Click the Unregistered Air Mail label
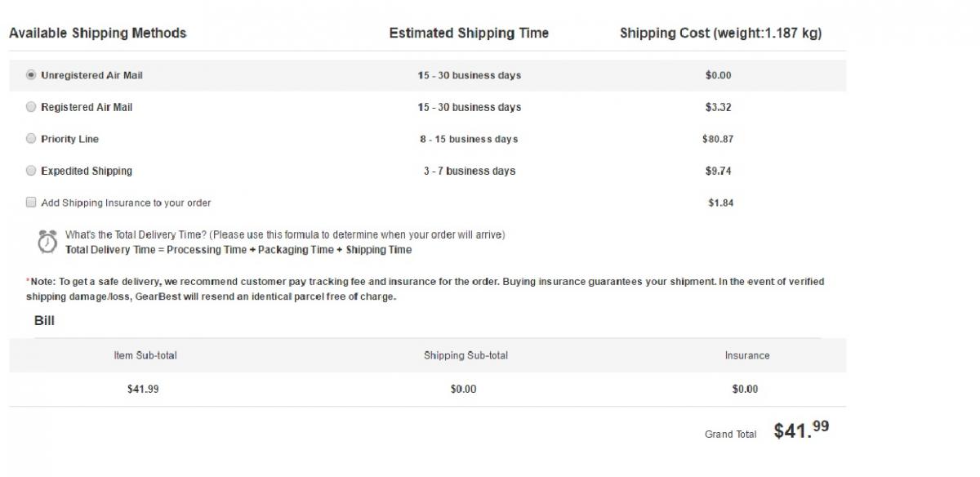The image size is (980, 477). tap(91, 75)
